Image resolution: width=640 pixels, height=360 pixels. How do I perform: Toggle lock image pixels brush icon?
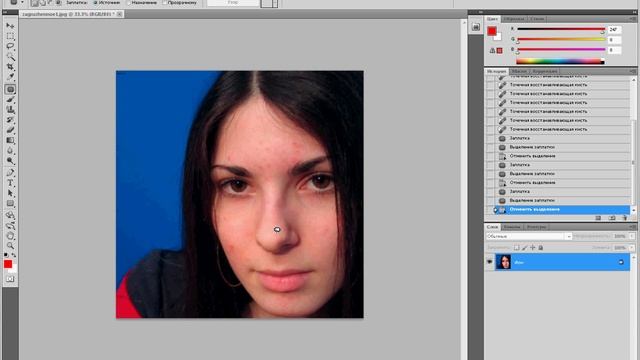[525, 248]
